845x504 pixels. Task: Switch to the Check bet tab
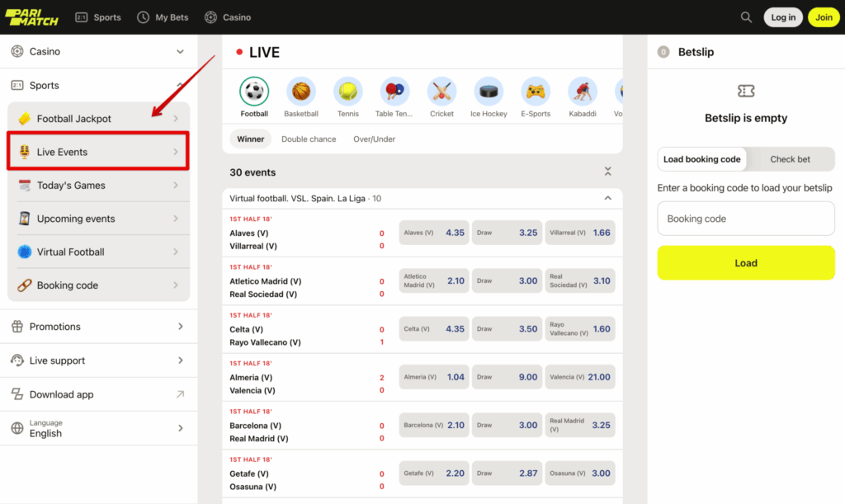789,158
